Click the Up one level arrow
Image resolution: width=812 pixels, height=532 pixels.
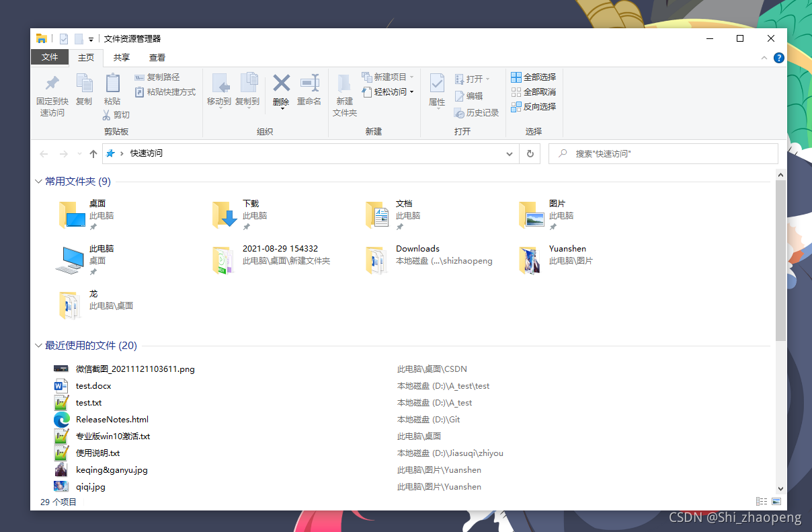coord(93,154)
